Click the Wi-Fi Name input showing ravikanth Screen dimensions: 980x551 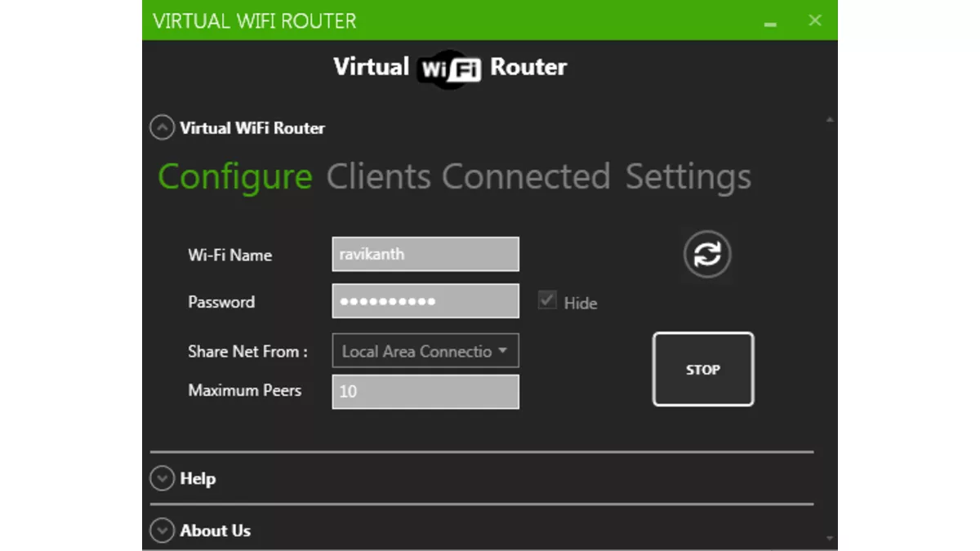425,254
